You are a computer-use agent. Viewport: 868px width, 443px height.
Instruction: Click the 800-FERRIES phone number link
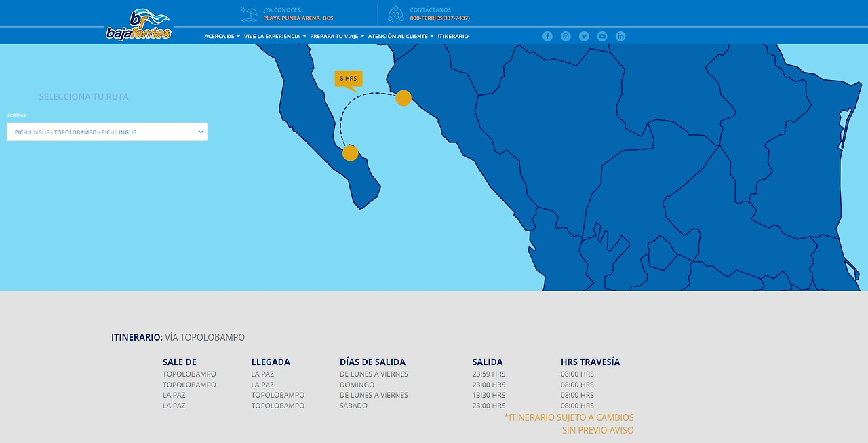coord(440,18)
